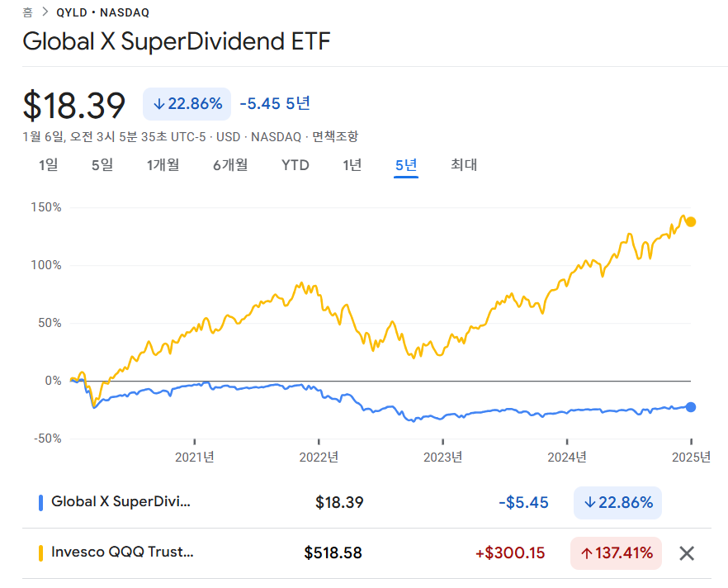Open the home breadcrumb link
The image size is (728, 588).
(x=28, y=12)
